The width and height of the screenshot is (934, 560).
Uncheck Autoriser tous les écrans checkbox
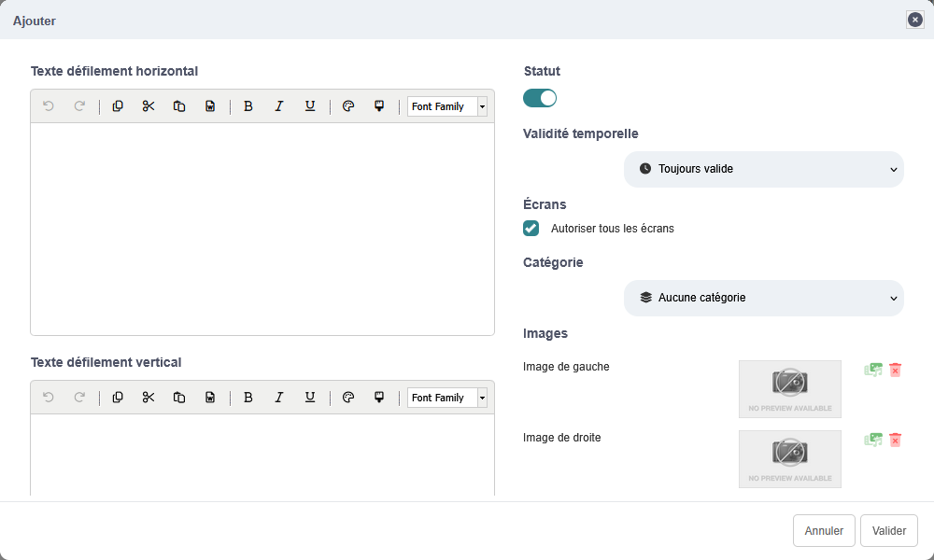[x=531, y=228]
